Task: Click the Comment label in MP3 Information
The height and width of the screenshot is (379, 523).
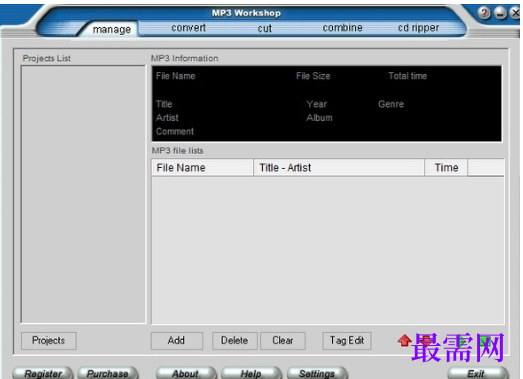Action: pyautogui.click(x=175, y=131)
